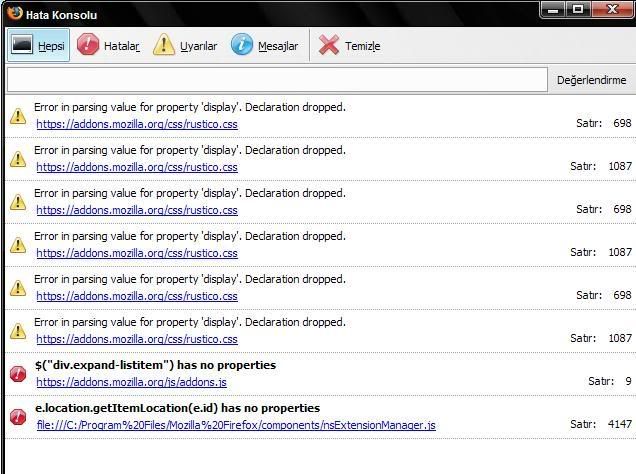Filter by Uyarılar warnings
Screen dimensions: 636x474
tap(185, 46)
